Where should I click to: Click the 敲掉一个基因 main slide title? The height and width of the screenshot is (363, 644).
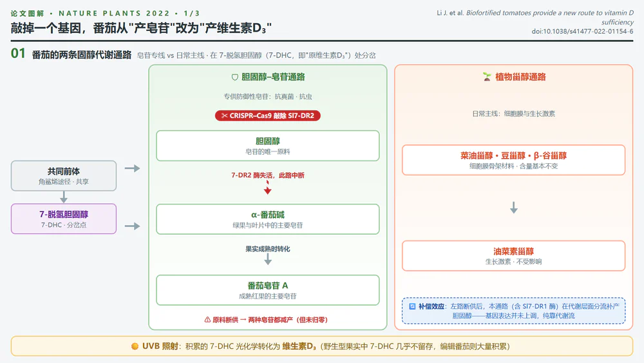141,28
